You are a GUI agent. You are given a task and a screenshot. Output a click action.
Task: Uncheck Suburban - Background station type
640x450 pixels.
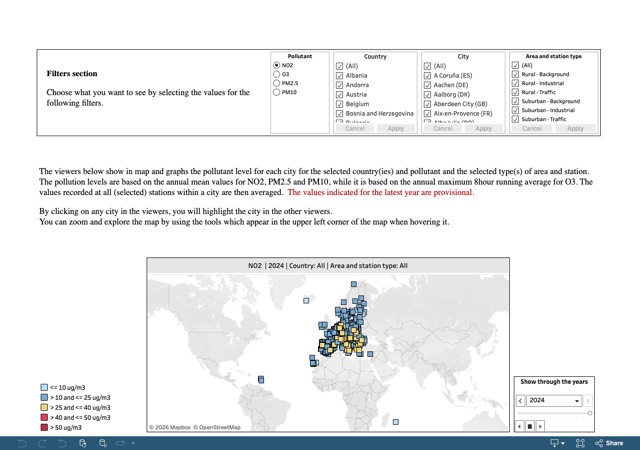pyautogui.click(x=515, y=101)
